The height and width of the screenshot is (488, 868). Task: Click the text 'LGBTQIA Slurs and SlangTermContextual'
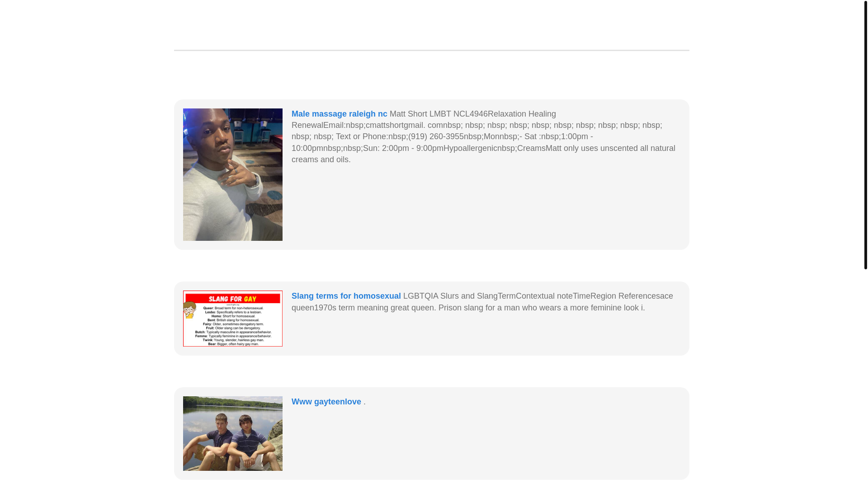tap(479, 296)
